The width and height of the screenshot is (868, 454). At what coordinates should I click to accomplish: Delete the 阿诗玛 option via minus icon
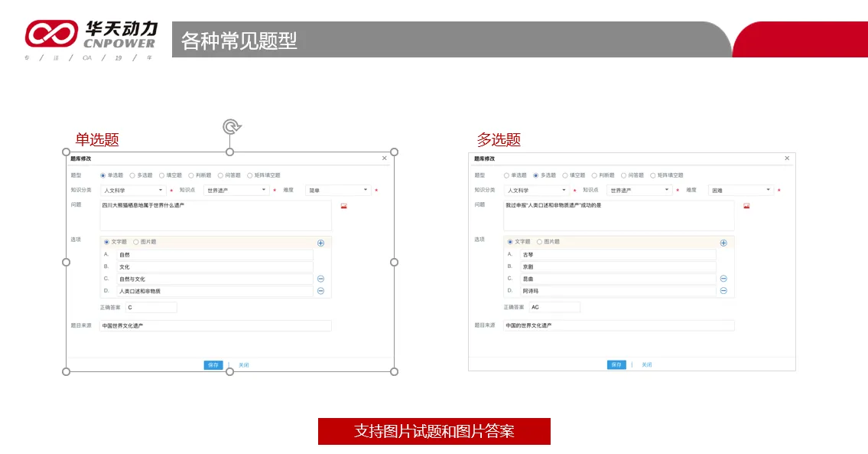point(723,291)
